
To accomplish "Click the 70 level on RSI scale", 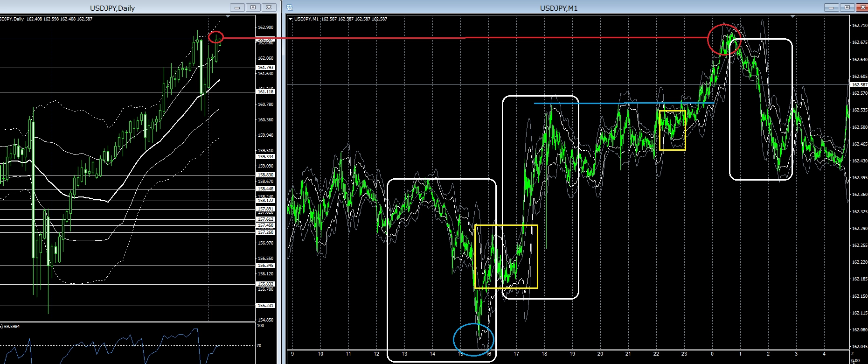I will pos(259,346).
